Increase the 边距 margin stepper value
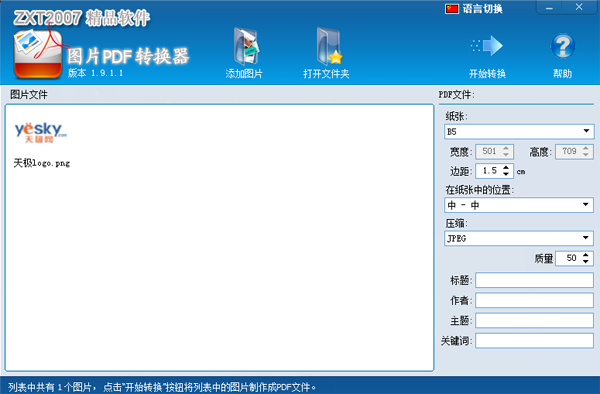Image resolution: width=600 pixels, height=394 pixels. pyautogui.click(x=506, y=168)
